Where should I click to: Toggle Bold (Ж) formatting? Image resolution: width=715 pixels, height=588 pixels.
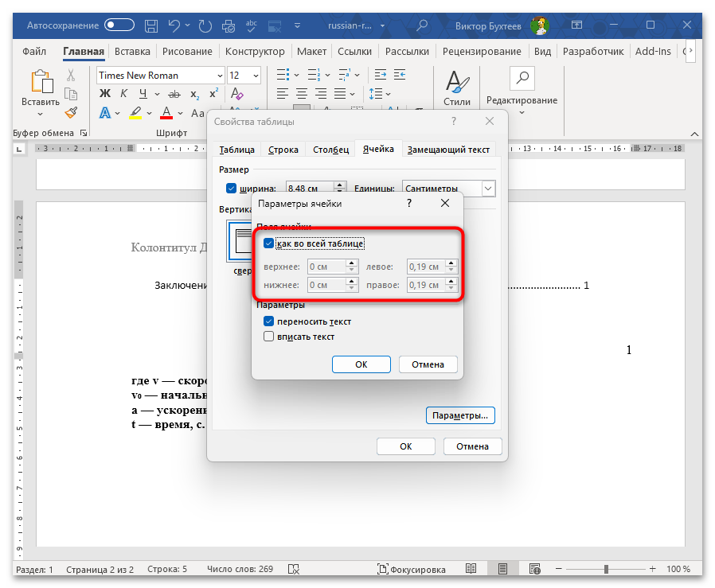tap(105, 94)
